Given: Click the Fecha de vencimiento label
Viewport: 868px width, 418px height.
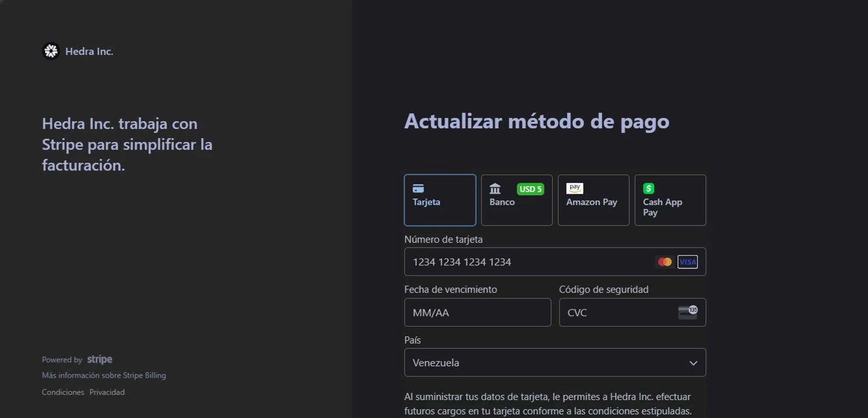Looking at the screenshot, I should click(451, 290).
